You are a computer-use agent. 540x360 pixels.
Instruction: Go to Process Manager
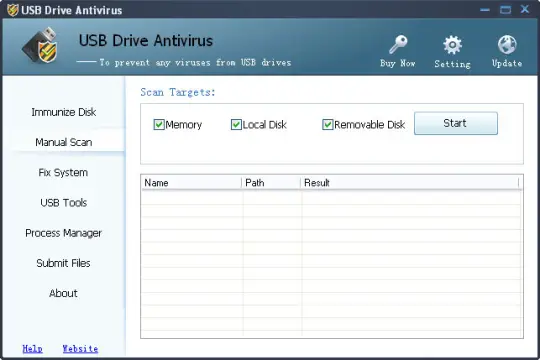pos(63,233)
